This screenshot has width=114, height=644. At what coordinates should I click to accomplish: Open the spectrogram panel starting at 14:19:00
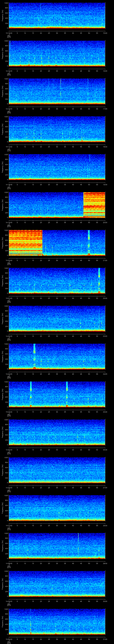pyautogui.click(x=57, y=205)
